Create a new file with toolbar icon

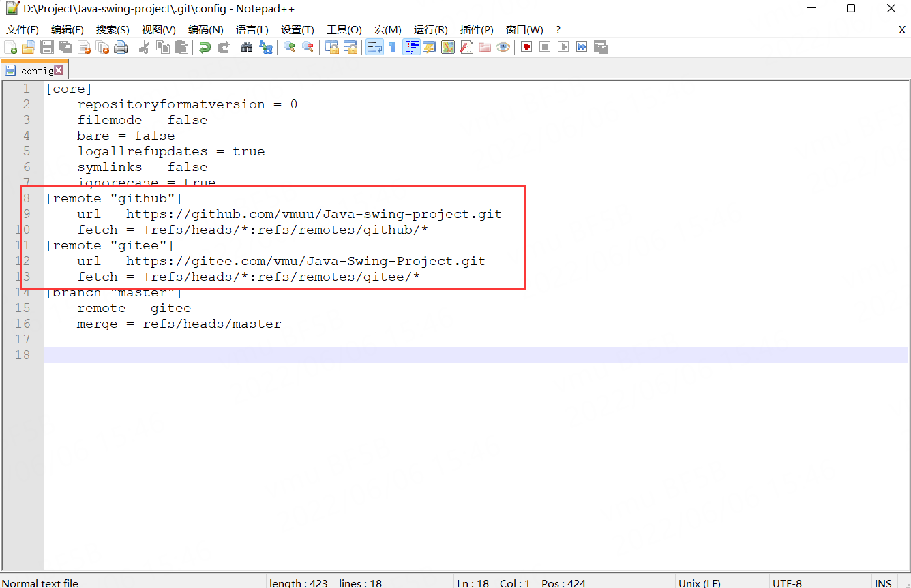click(10, 47)
